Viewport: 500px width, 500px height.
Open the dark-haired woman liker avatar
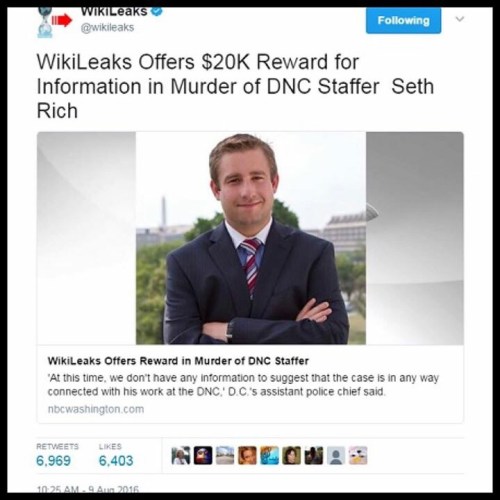pos(292,455)
